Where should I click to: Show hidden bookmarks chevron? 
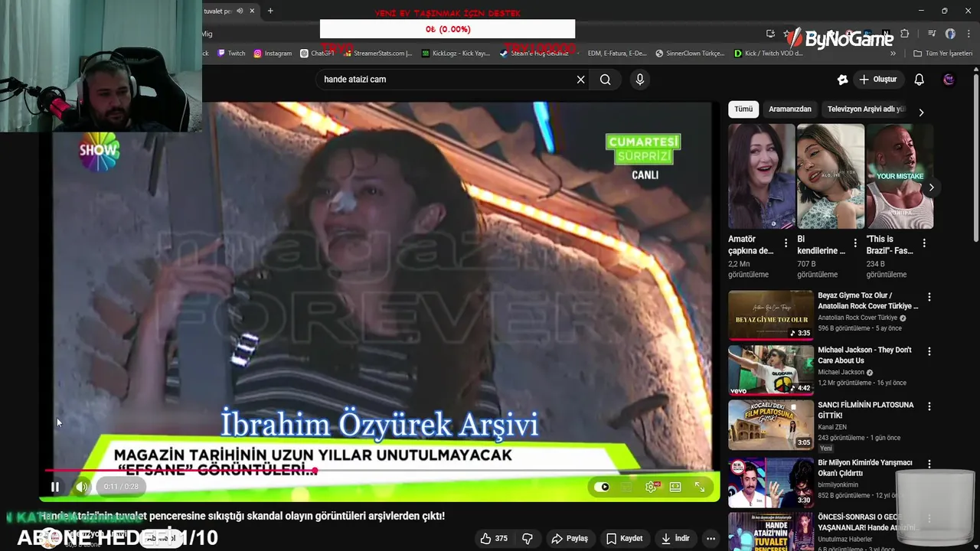893,54
